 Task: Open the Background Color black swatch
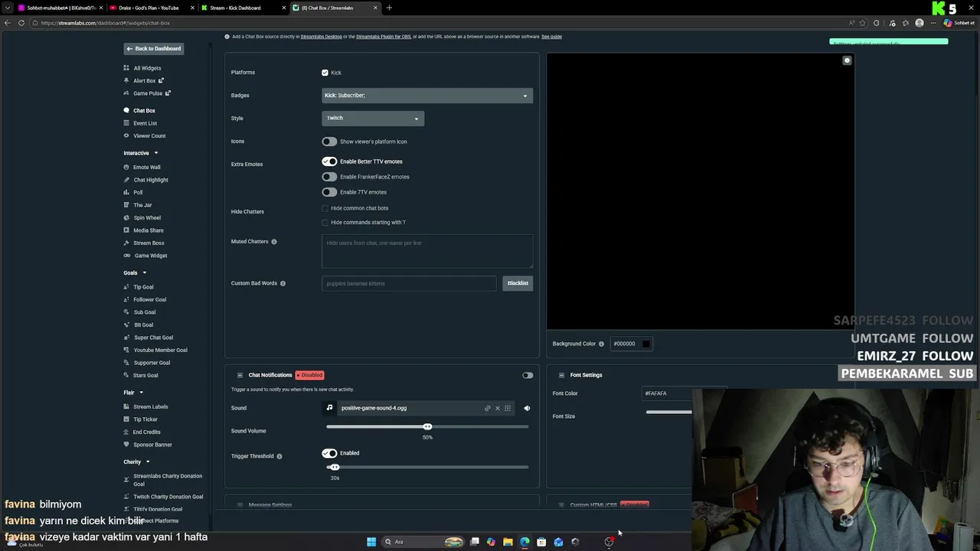pyautogui.click(x=645, y=344)
